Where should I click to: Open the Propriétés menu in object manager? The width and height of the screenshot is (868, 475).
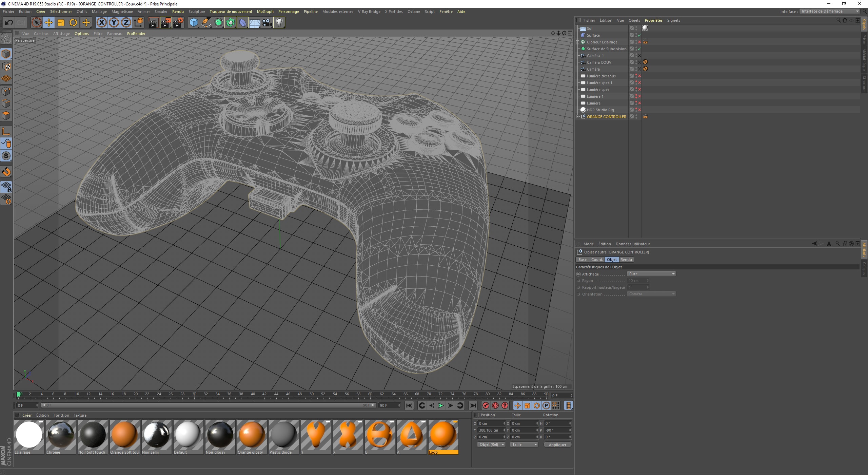pos(653,20)
